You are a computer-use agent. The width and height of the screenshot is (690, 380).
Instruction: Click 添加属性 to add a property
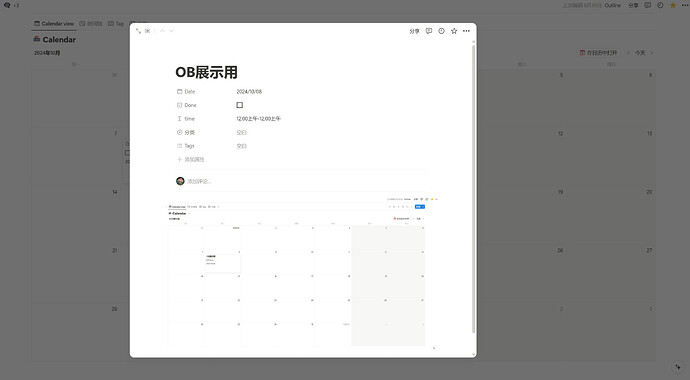click(x=191, y=160)
